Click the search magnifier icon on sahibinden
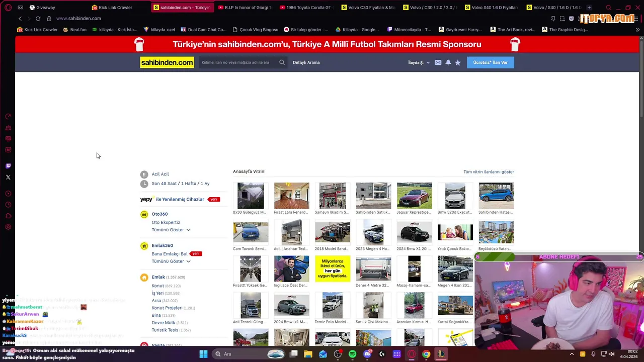This screenshot has height=362, width=644. (x=282, y=62)
